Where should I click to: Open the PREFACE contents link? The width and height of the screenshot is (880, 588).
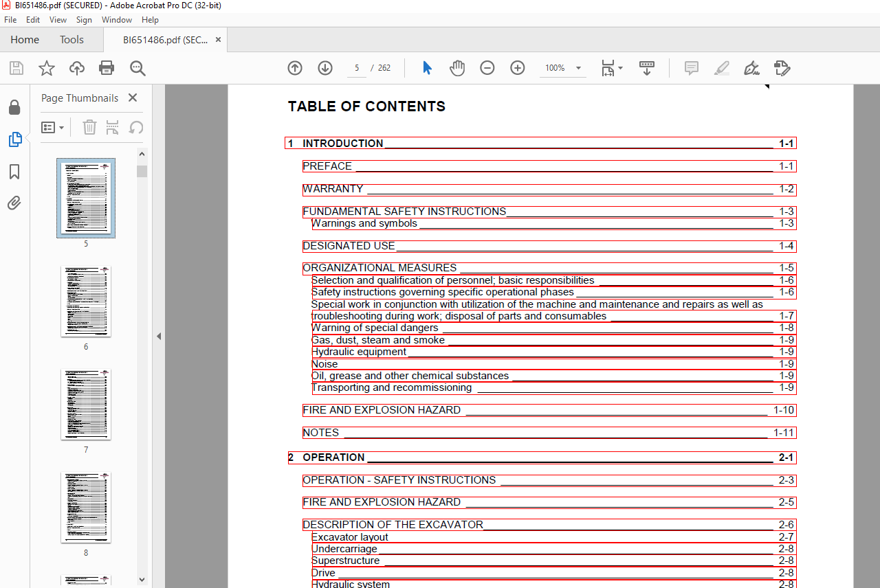click(x=549, y=166)
